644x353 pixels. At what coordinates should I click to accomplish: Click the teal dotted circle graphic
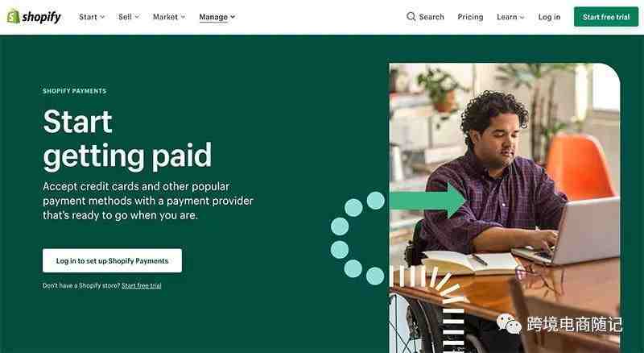(357, 238)
